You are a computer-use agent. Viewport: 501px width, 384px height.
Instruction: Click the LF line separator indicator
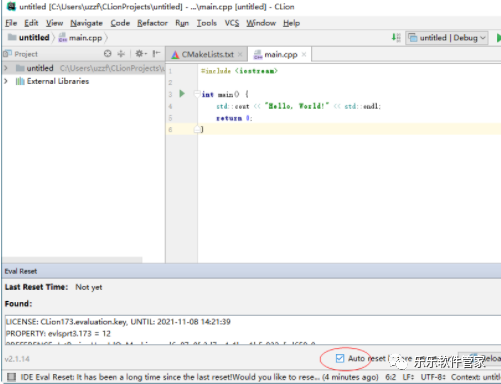tap(408, 377)
